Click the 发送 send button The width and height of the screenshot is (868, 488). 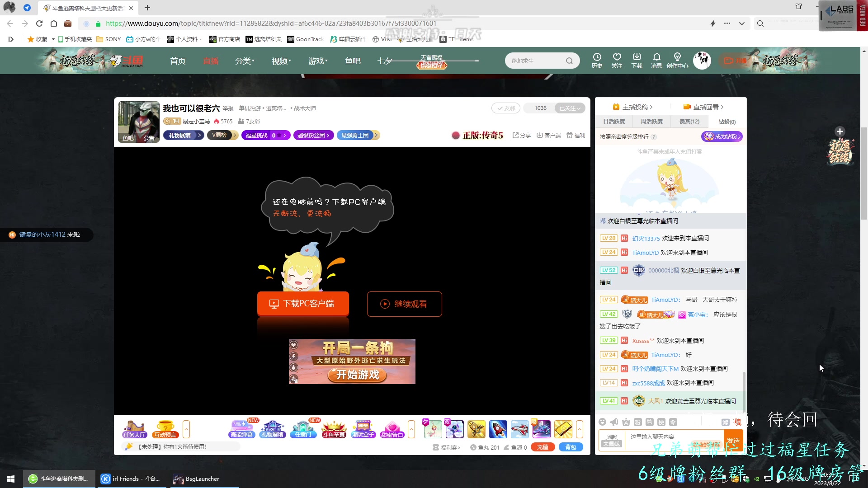[733, 440]
